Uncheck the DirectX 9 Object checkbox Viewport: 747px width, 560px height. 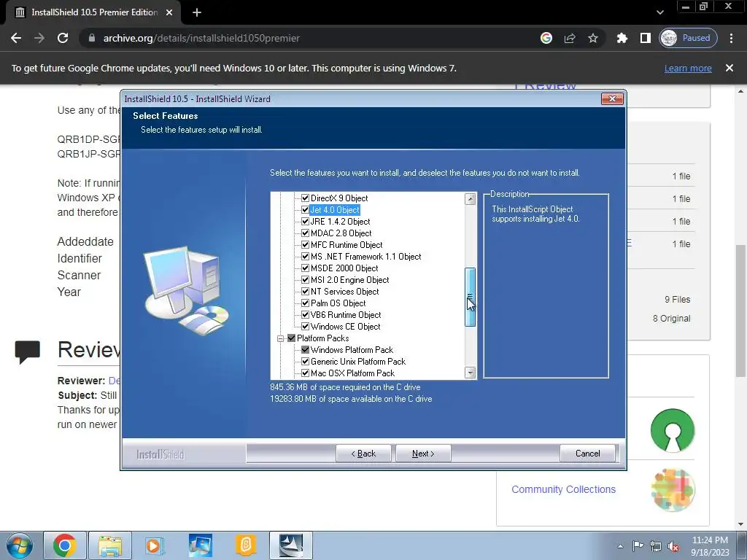tap(306, 198)
